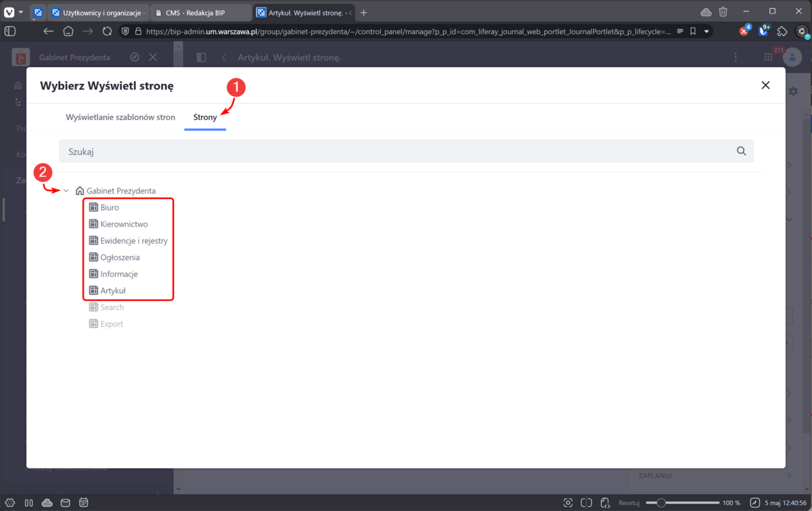Select the Artykuł page
Viewport: 812px width, 511px height.
(113, 291)
